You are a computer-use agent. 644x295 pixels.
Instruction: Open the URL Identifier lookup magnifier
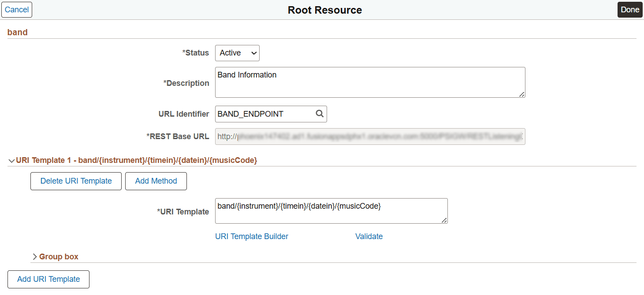(x=320, y=114)
